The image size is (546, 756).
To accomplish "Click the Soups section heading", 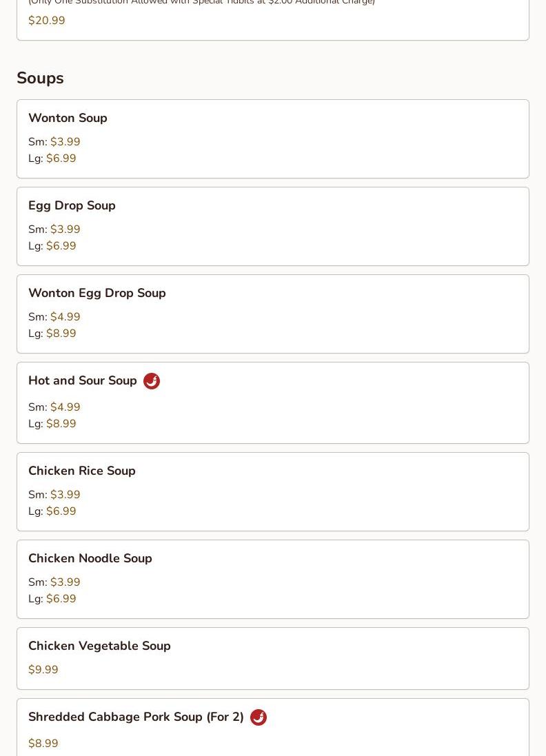I will click(x=40, y=78).
